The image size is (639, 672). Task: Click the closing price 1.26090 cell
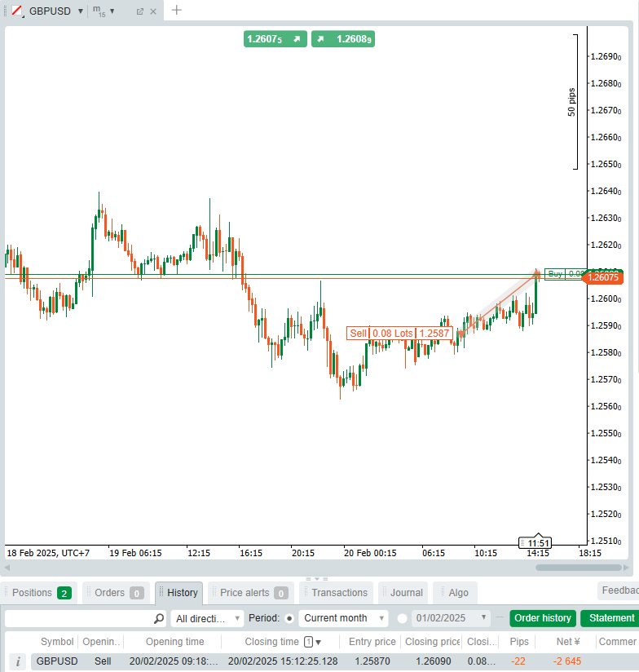pyautogui.click(x=433, y=661)
